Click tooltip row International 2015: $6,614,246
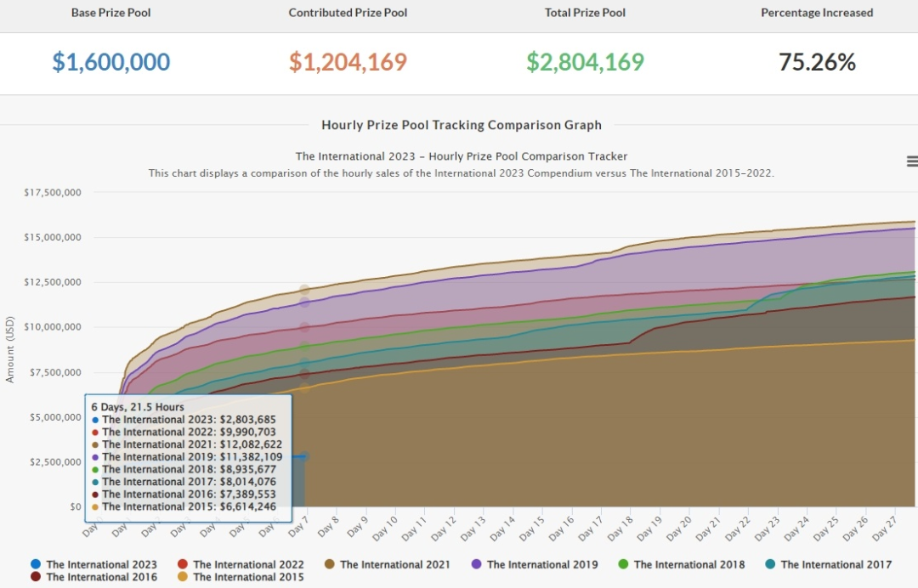Viewport: 918px width, 588px height. (184, 506)
